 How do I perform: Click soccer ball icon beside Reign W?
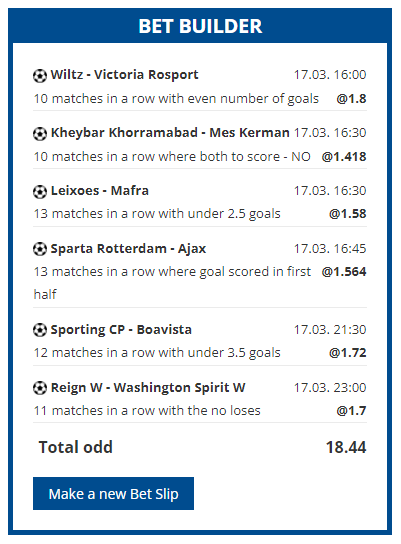[x=40, y=388]
